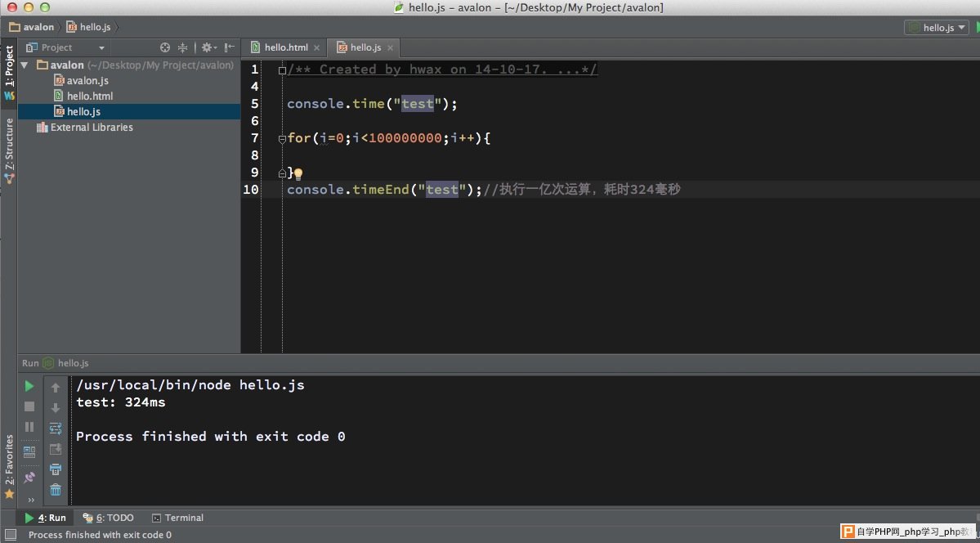This screenshot has width=980, height=543.
Task: Open the 6: TODO tool window tab
Action: (108, 518)
